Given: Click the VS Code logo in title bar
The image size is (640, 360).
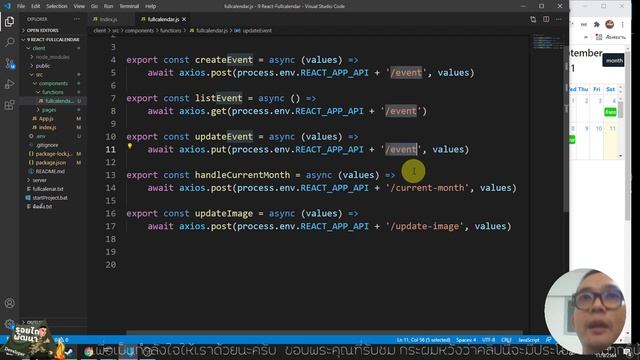Looking at the screenshot, I should pos(7,6).
